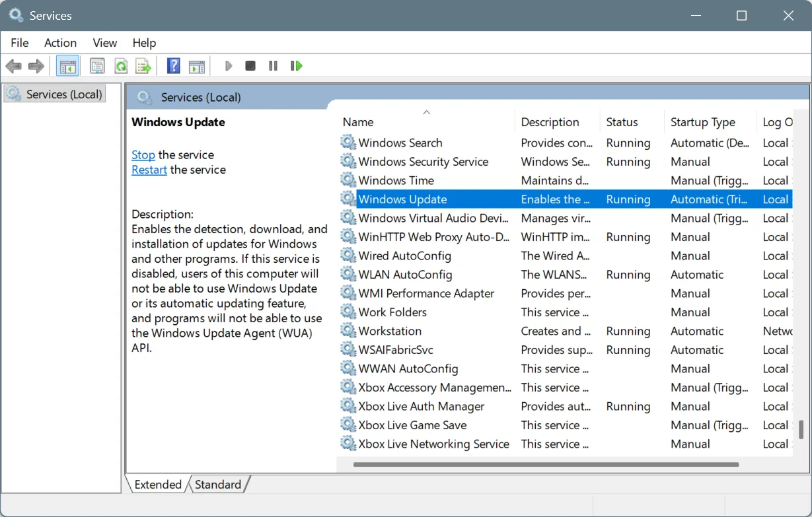Refresh the services list
The height and width of the screenshot is (517, 812).
[x=120, y=65]
